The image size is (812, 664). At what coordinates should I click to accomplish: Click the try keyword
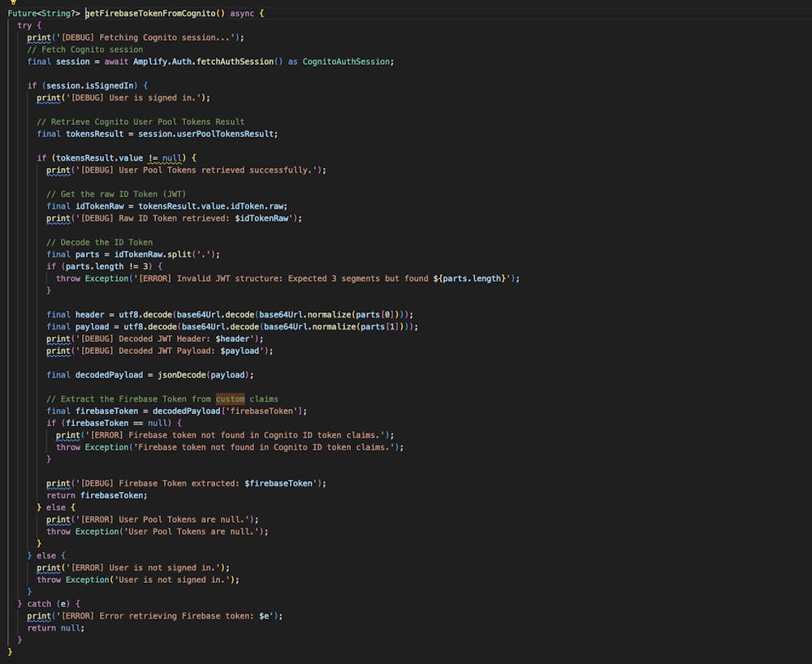24,25
